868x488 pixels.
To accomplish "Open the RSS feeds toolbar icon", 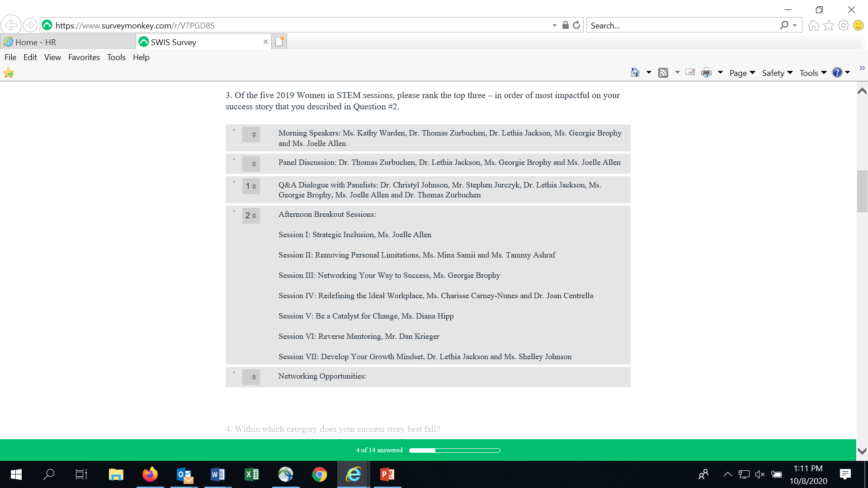I will click(663, 73).
